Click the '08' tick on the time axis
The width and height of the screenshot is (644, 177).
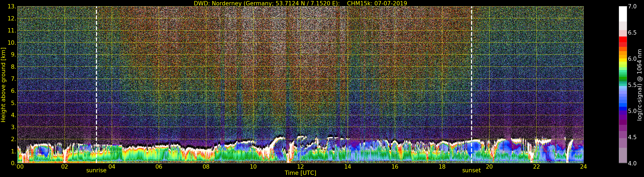[x=206, y=167]
